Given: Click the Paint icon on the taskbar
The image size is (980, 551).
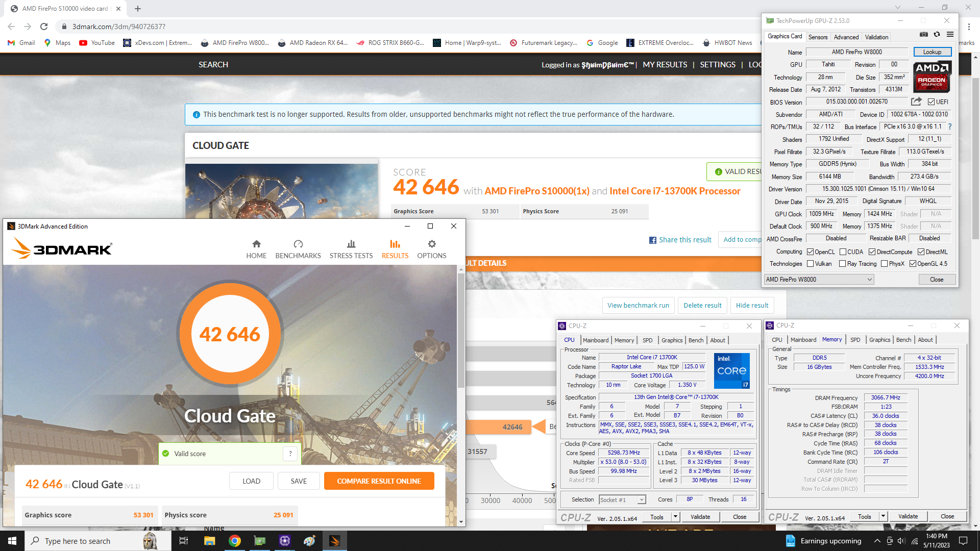Looking at the screenshot, I should pos(310,541).
